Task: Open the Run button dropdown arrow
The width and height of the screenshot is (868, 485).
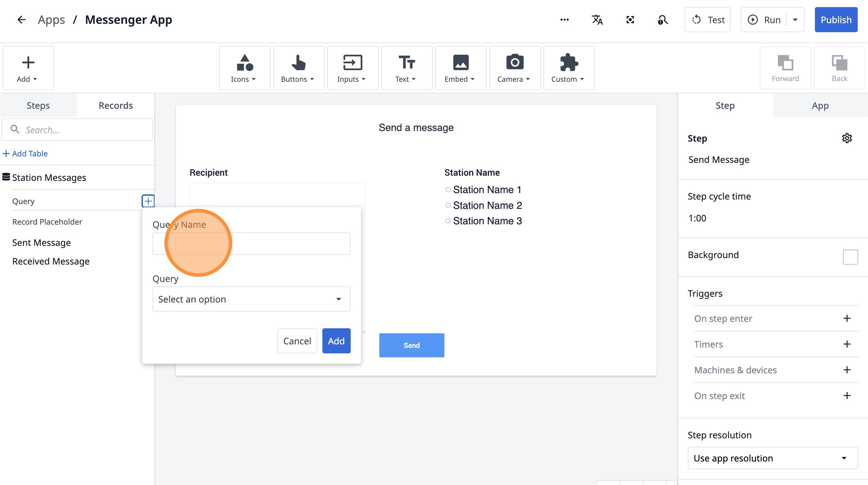Action: pyautogui.click(x=795, y=20)
